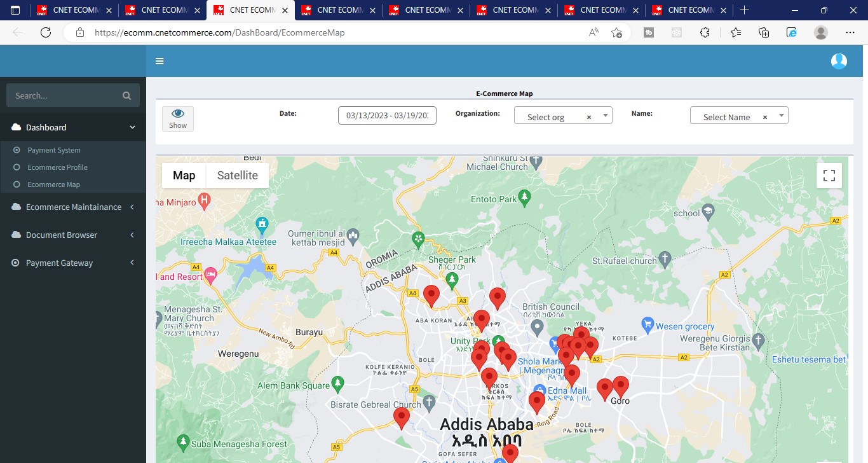Open the Select org dropdown

coord(563,115)
